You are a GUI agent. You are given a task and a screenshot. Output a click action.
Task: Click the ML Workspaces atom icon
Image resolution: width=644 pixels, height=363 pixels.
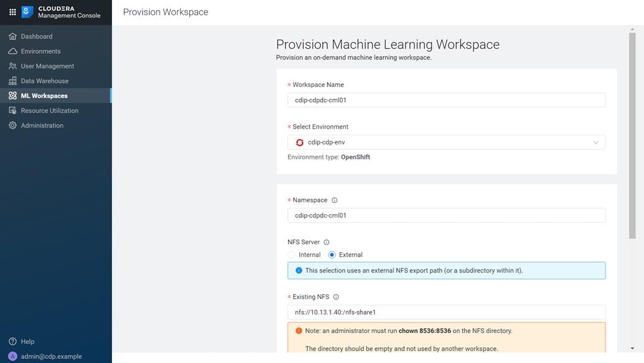(x=13, y=95)
